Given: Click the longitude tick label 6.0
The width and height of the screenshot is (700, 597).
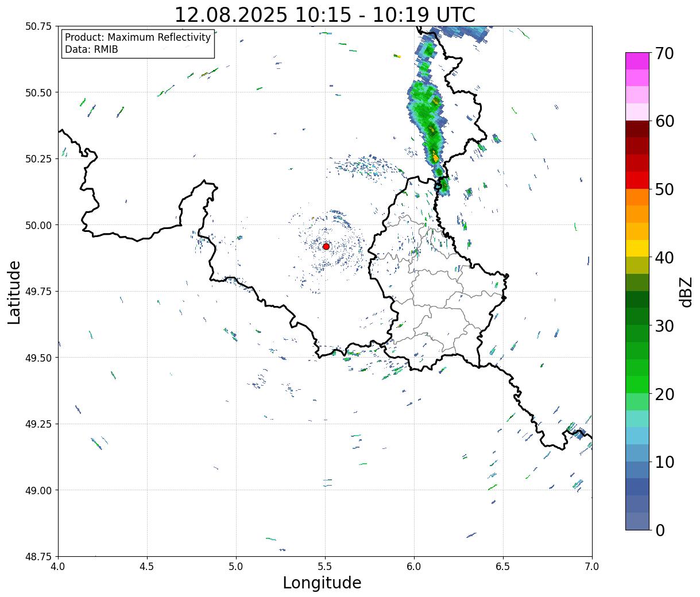Looking at the screenshot, I should click(x=414, y=567).
